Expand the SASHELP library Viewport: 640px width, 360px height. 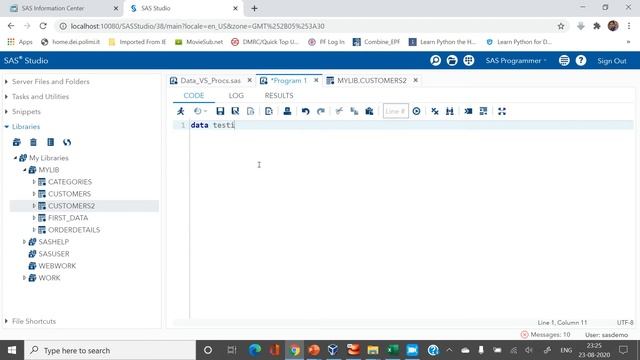24,242
